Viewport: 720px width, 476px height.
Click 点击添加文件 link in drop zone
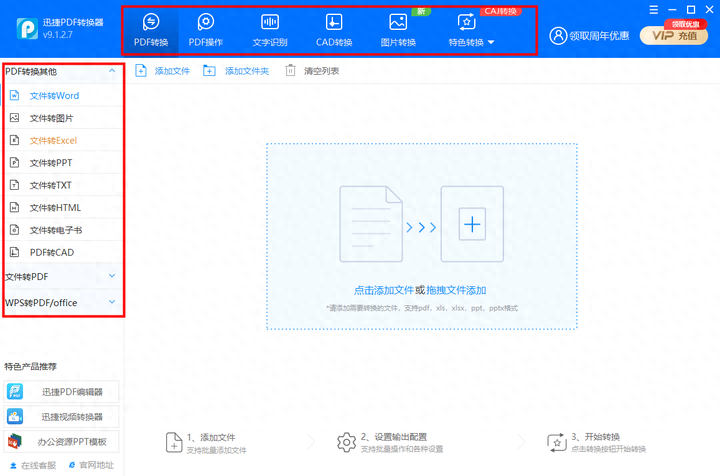[x=384, y=289]
